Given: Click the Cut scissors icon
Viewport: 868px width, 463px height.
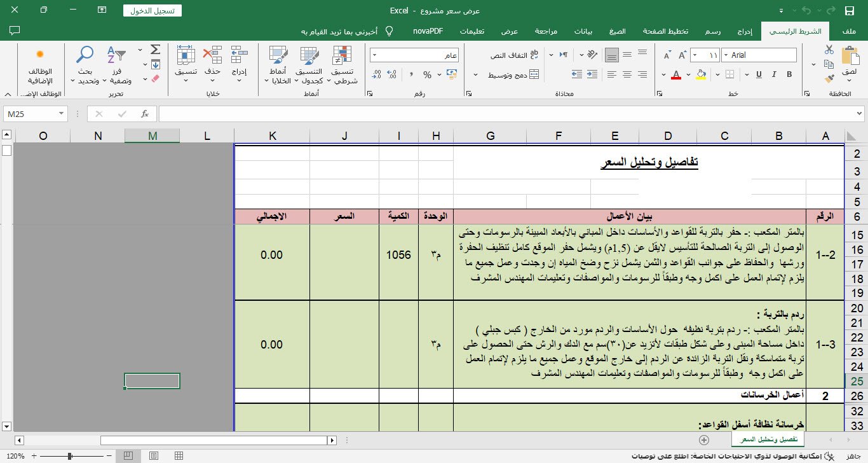Looking at the screenshot, I should 829,50.
